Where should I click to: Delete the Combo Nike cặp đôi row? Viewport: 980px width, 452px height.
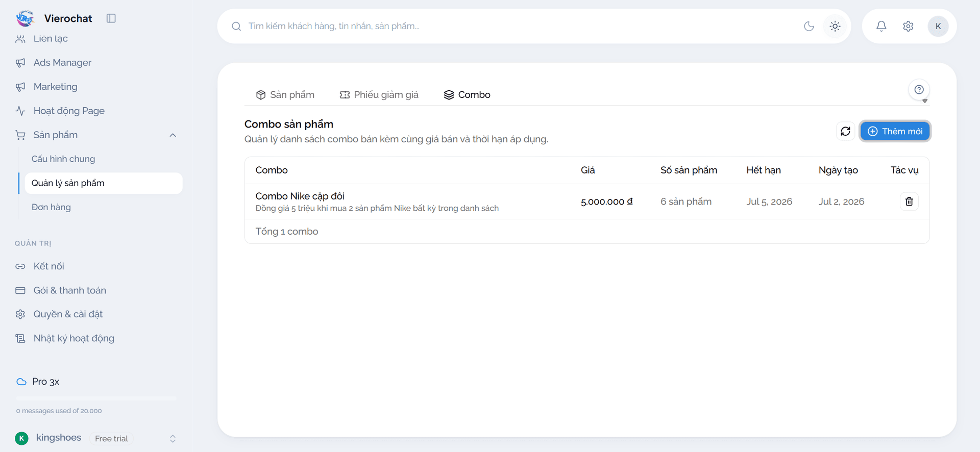coord(909,202)
